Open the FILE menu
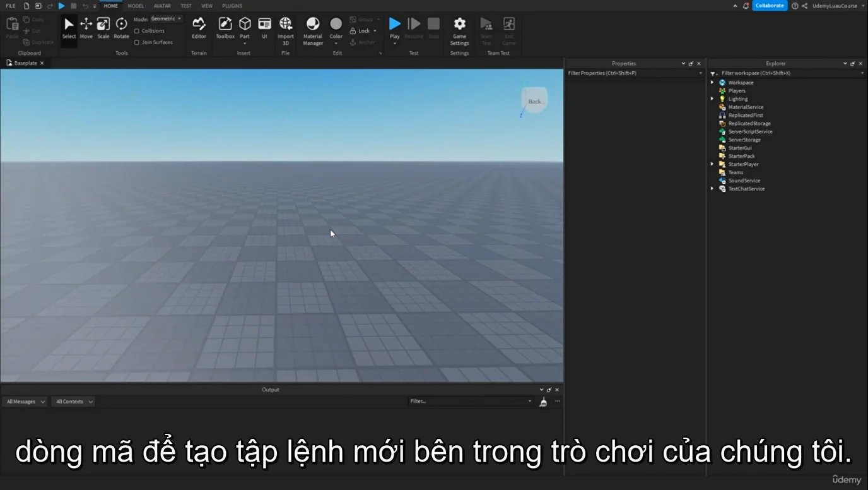 [x=11, y=6]
